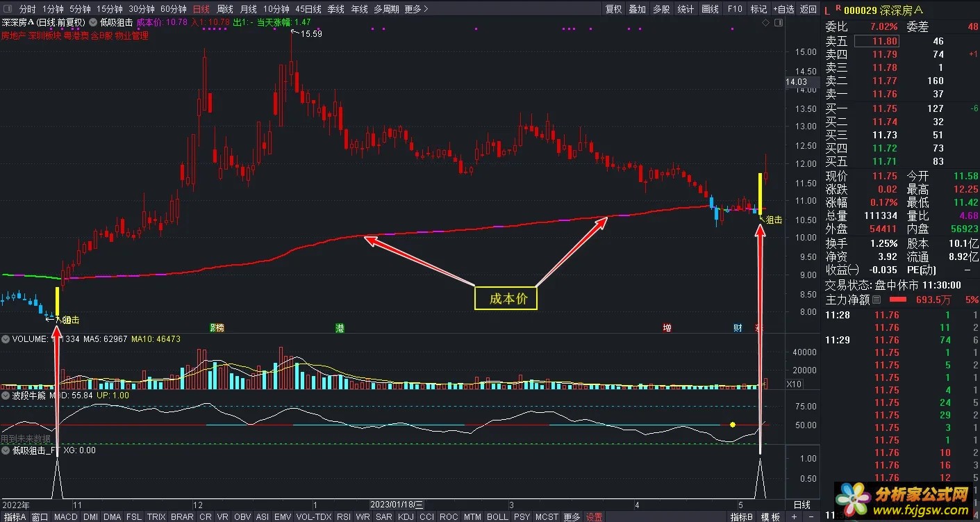The height and width of the screenshot is (522, 980).
Task: Apply the TRIX indicator from the bottom bar
Action: point(156,516)
